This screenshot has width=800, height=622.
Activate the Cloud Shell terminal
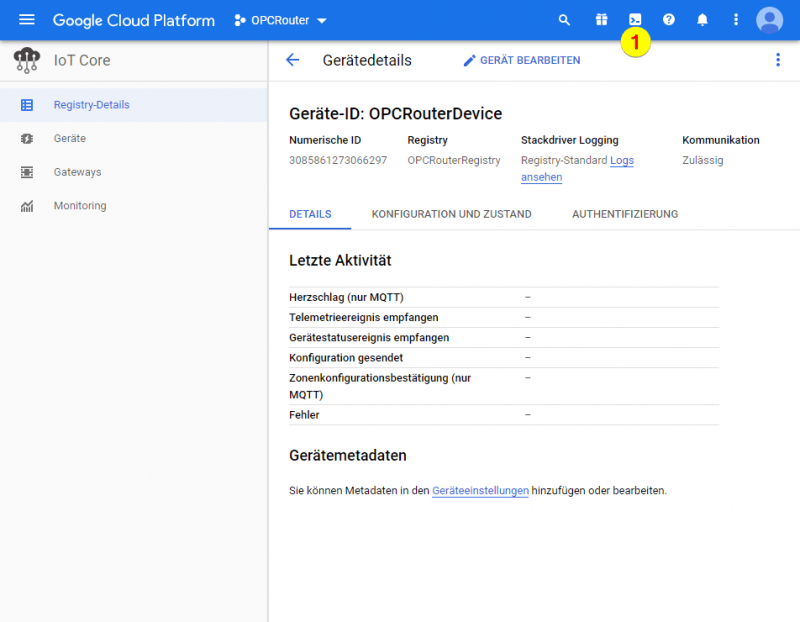[634, 19]
